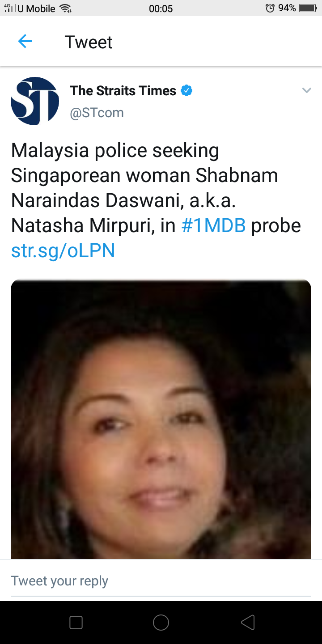The image size is (322, 644).
Task: View the attached photo of the woman
Action: tap(161, 419)
